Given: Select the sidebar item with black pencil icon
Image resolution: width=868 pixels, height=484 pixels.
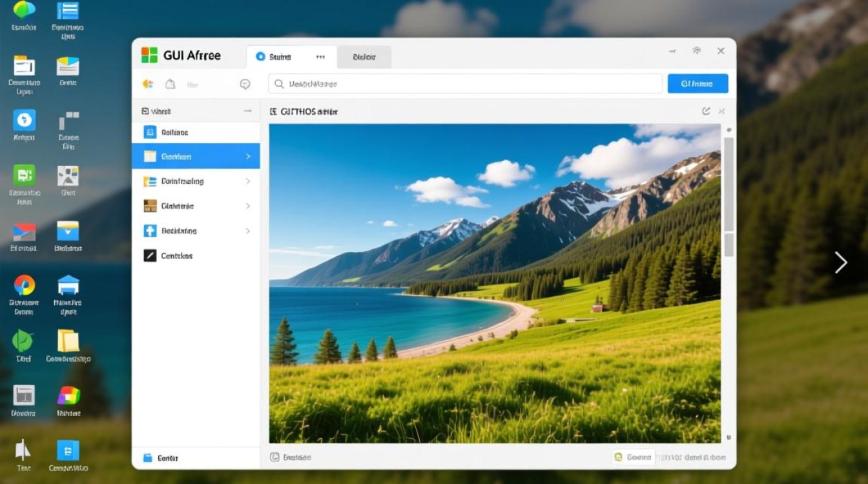Looking at the screenshot, I should (168, 256).
